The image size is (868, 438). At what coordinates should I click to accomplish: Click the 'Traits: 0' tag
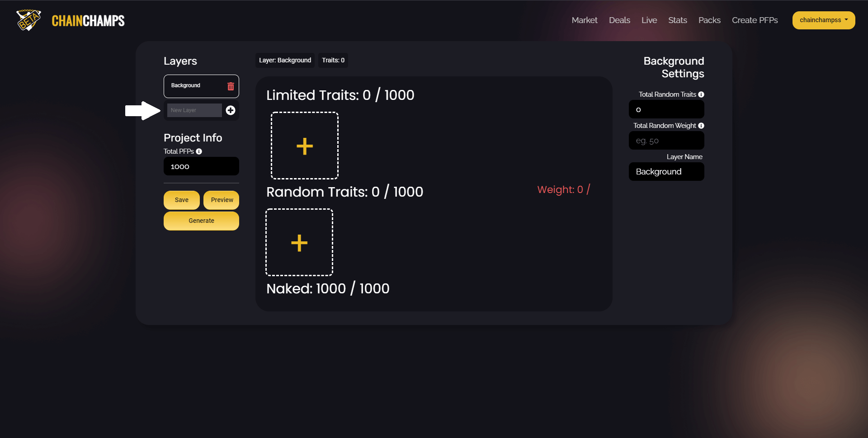point(333,60)
